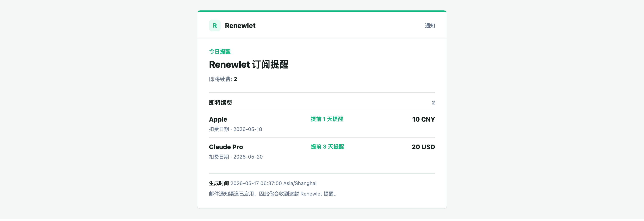
Task: Click the Renewlet brand name in header
Action: click(240, 25)
